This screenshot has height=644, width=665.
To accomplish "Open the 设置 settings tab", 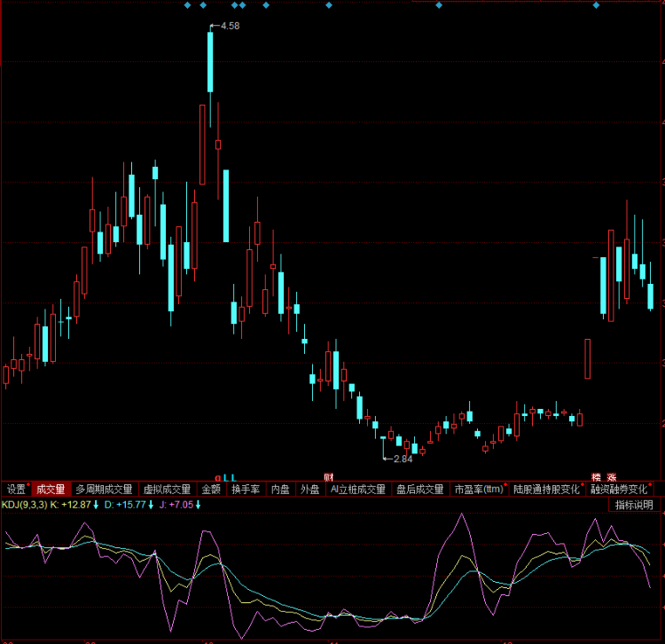I will tap(16, 489).
